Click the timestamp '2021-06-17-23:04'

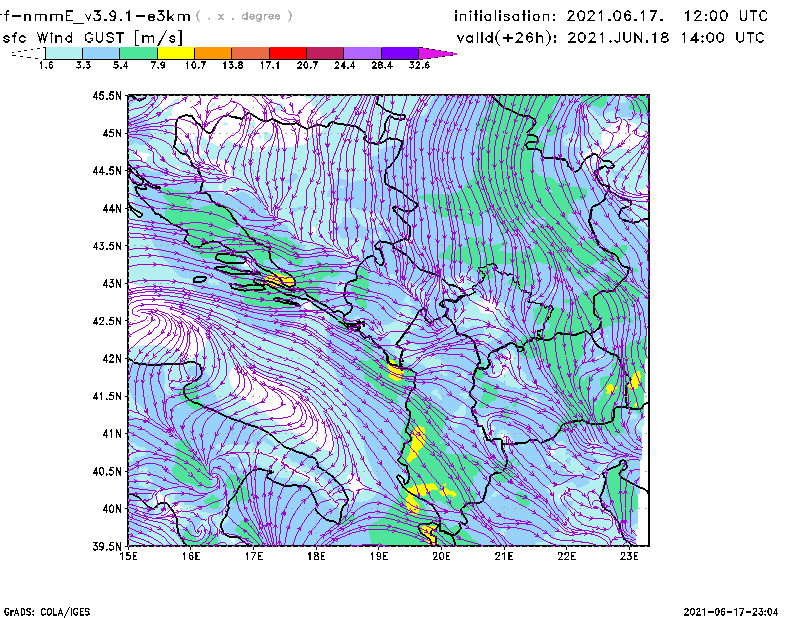click(731, 612)
